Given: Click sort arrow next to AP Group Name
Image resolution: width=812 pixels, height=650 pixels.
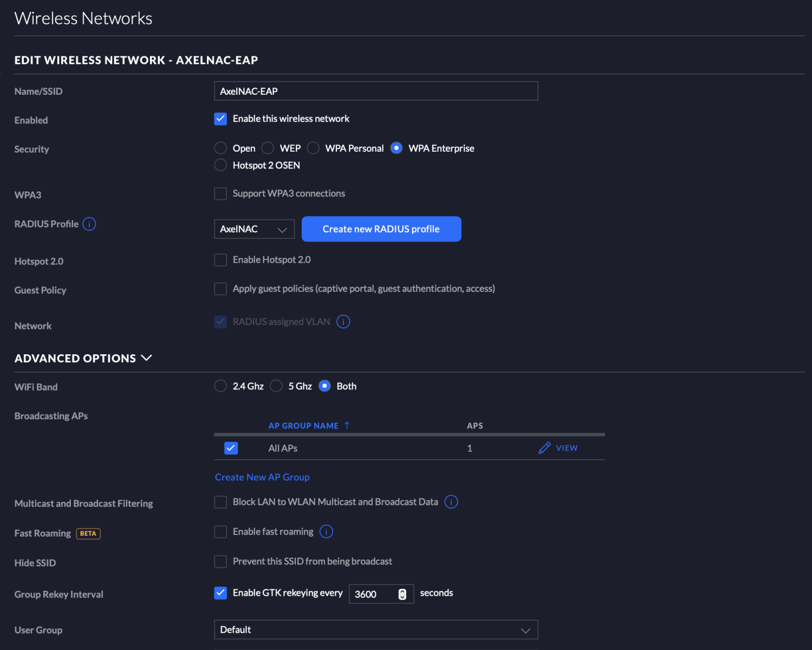Looking at the screenshot, I should 347,426.
